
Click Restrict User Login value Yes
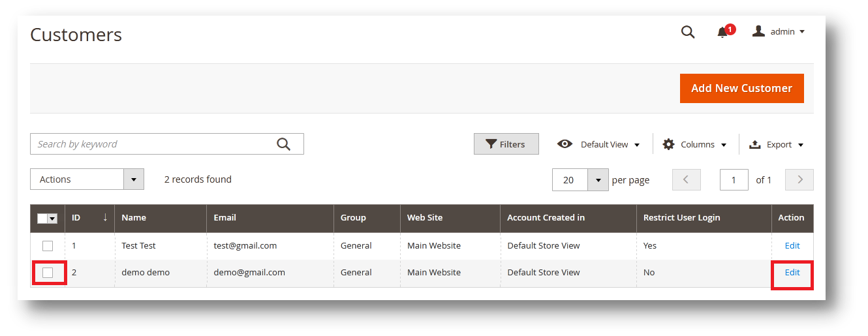pos(650,246)
